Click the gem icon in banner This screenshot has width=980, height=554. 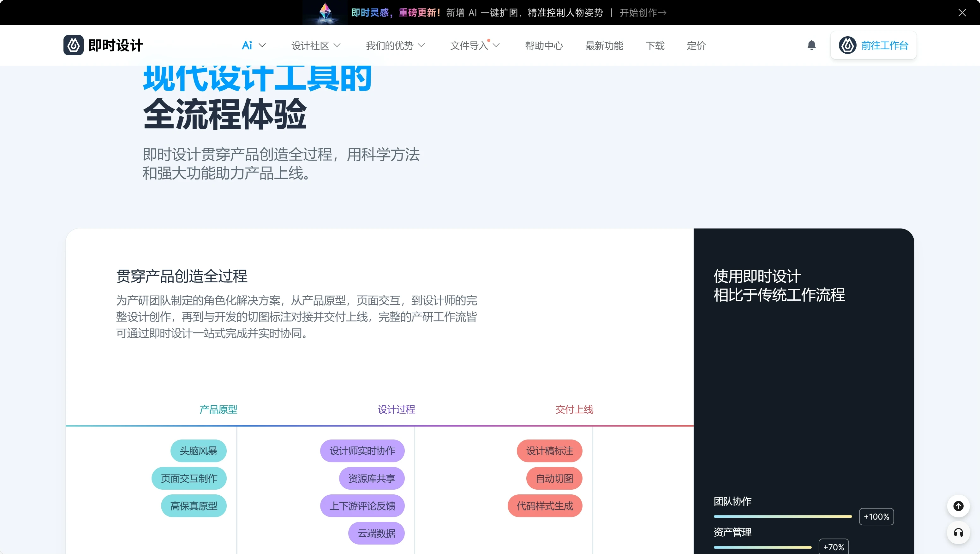[x=325, y=13]
